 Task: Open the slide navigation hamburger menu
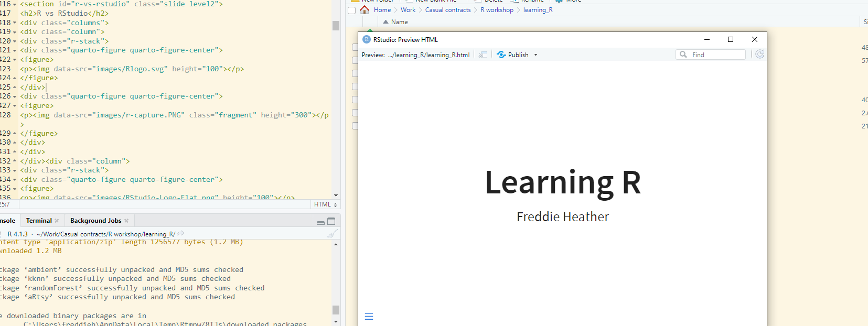coord(369,316)
